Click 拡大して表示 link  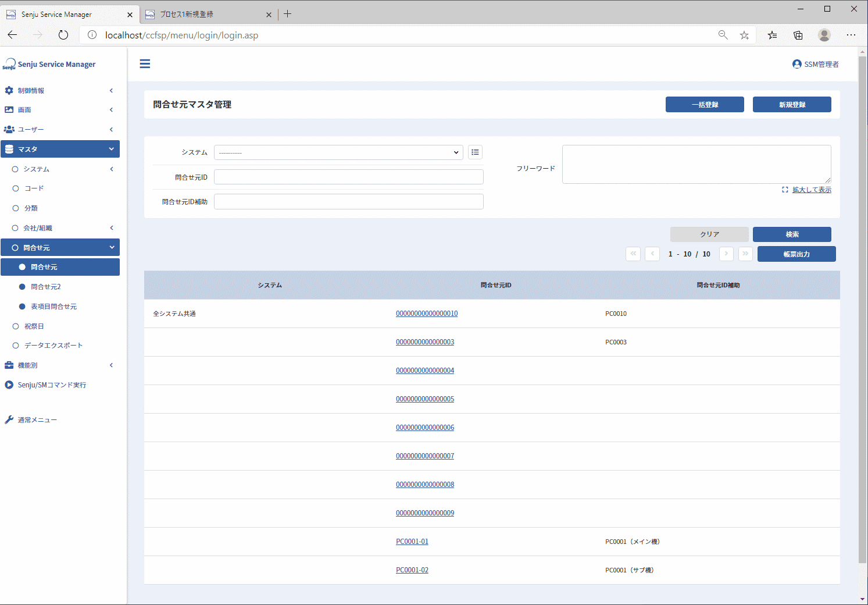tap(812, 190)
